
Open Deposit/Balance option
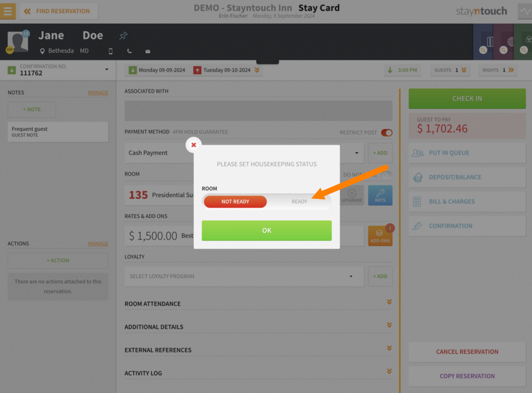pyautogui.click(x=467, y=177)
